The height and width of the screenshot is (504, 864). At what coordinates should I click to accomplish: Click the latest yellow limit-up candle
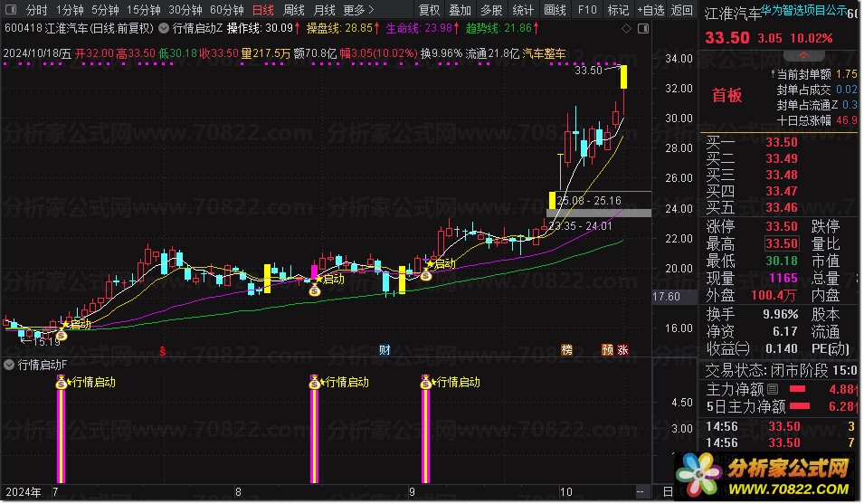pos(623,77)
